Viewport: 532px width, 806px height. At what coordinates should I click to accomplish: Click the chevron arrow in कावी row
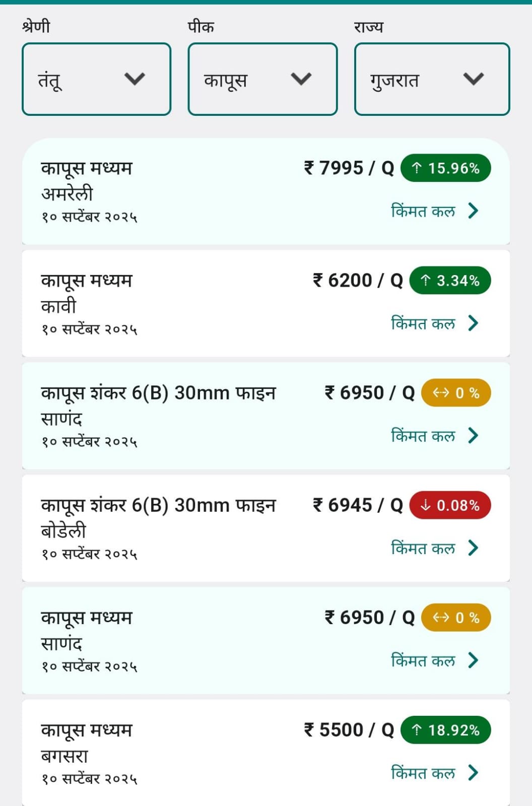pyautogui.click(x=473, y=323)
